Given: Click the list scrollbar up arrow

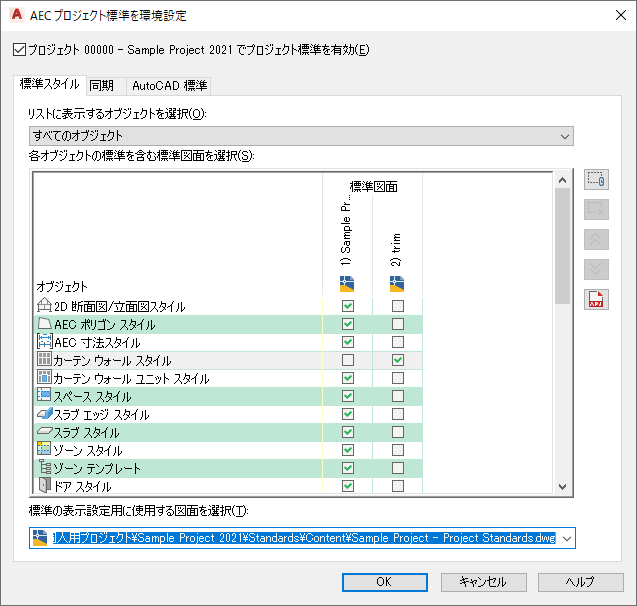Looking at the screenshot, I should tap(562, 180).
